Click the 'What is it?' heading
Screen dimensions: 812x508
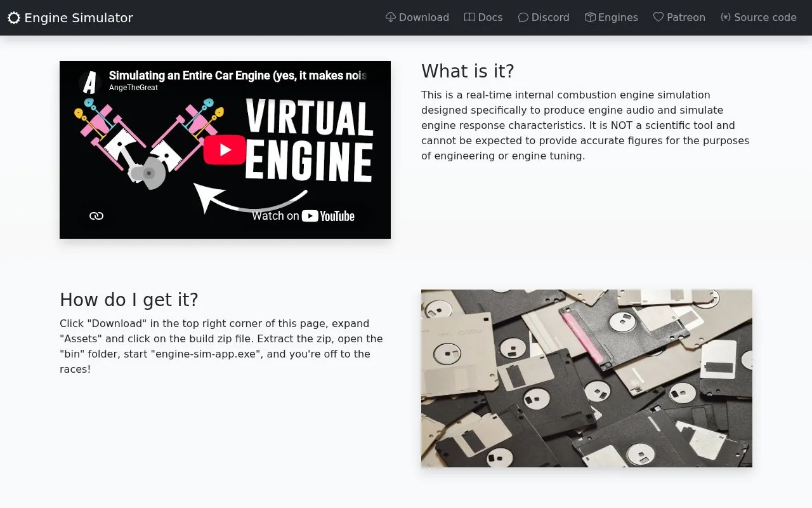pyautogui.click(x=468, y=71)
